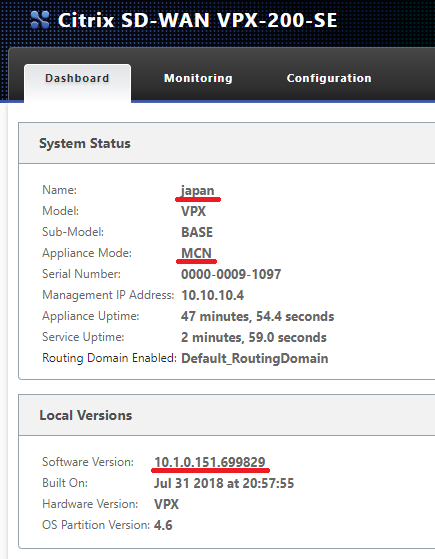Click the Routing Domain Enabled: label
Viewport: 435px width, 559px height.
click(x=109, y=358)
